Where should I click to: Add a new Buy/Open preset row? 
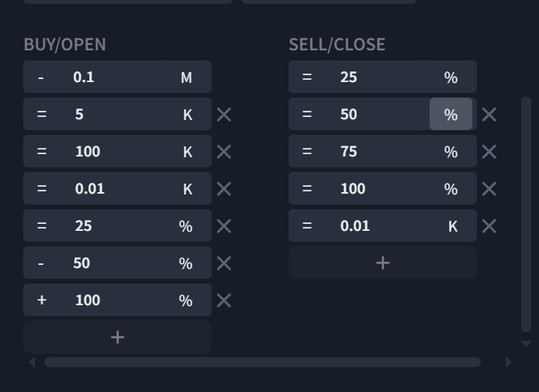click(117, 337)
